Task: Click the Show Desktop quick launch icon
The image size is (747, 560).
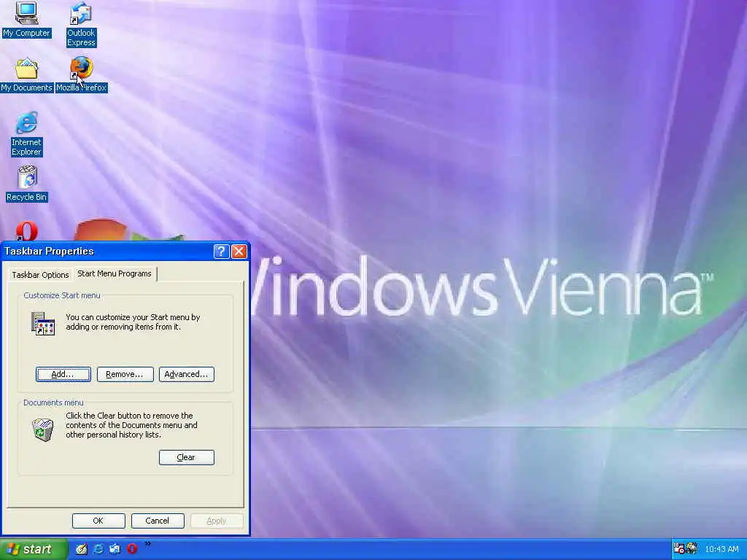Action: pos(82,549)
